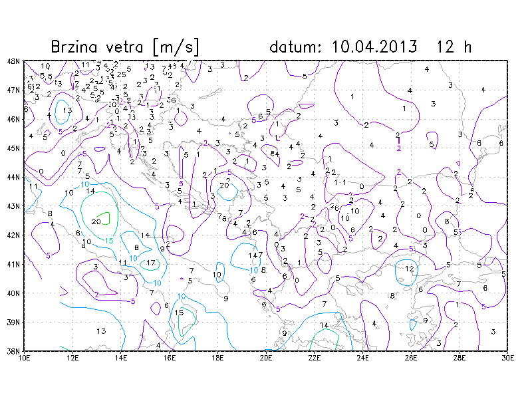
Task: Click the green '15' contour label
Action: pos(109,241)
